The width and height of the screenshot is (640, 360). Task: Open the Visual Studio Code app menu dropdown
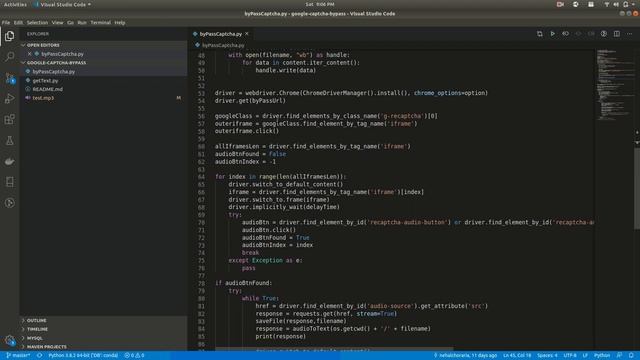tap(62, 4)
